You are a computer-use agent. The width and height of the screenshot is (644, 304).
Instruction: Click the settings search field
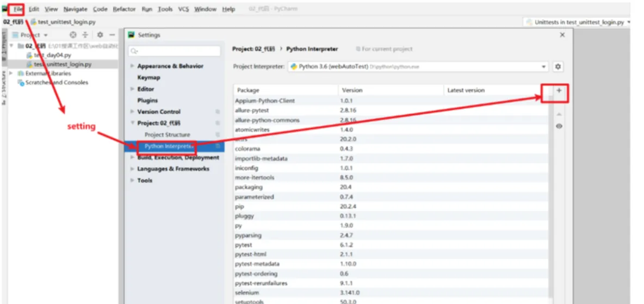click(175, 51)
